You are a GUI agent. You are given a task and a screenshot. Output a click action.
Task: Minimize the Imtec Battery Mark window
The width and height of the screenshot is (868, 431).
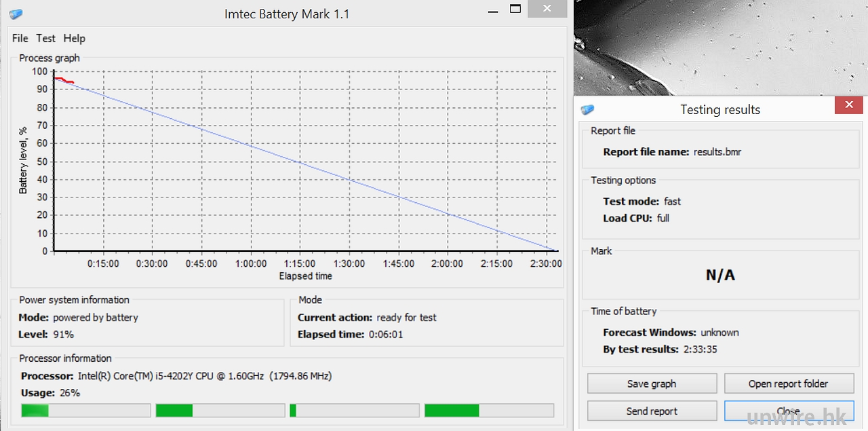coord(492,10)
